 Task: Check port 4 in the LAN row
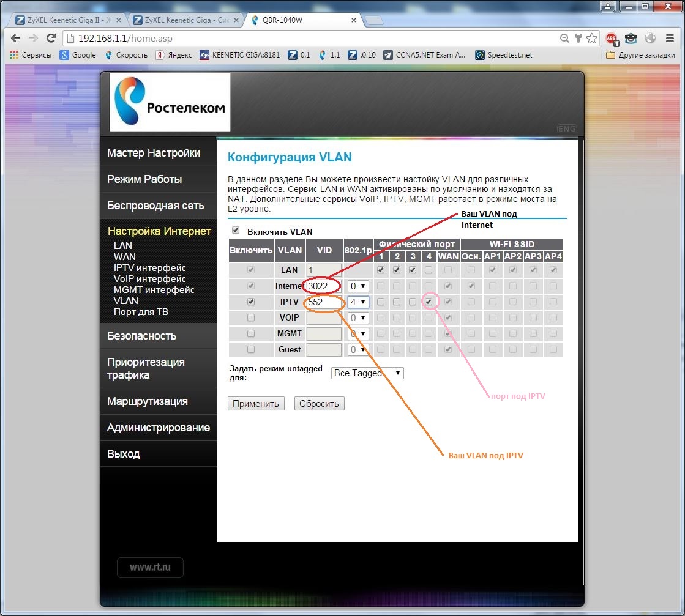tap(429, 270)
